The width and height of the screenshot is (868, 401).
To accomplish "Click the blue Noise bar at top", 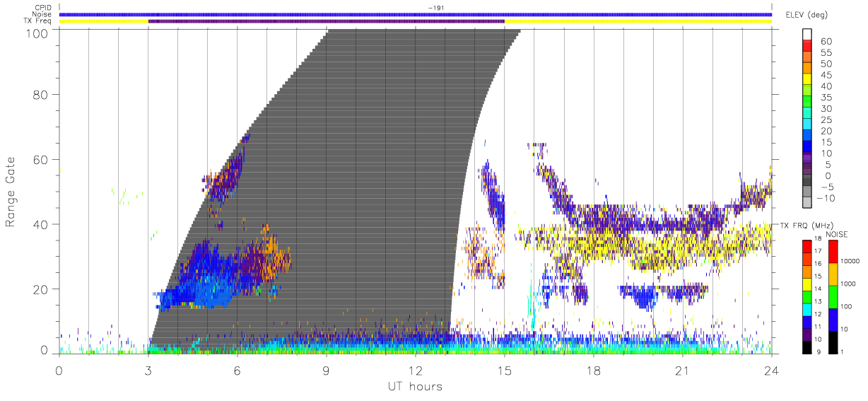I will coord(415,14).
